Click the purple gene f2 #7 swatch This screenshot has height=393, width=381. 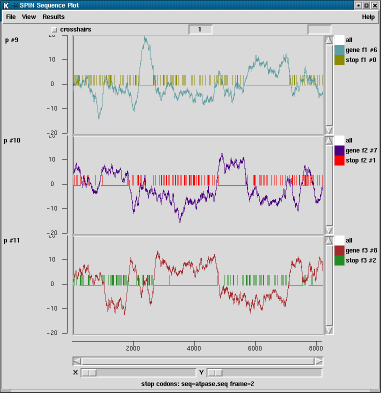339,151
